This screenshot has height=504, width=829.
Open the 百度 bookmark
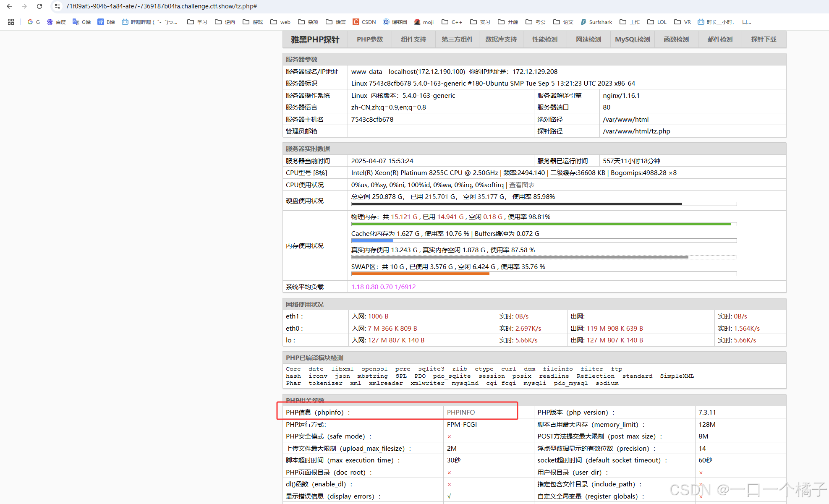[x=56, y=22]
